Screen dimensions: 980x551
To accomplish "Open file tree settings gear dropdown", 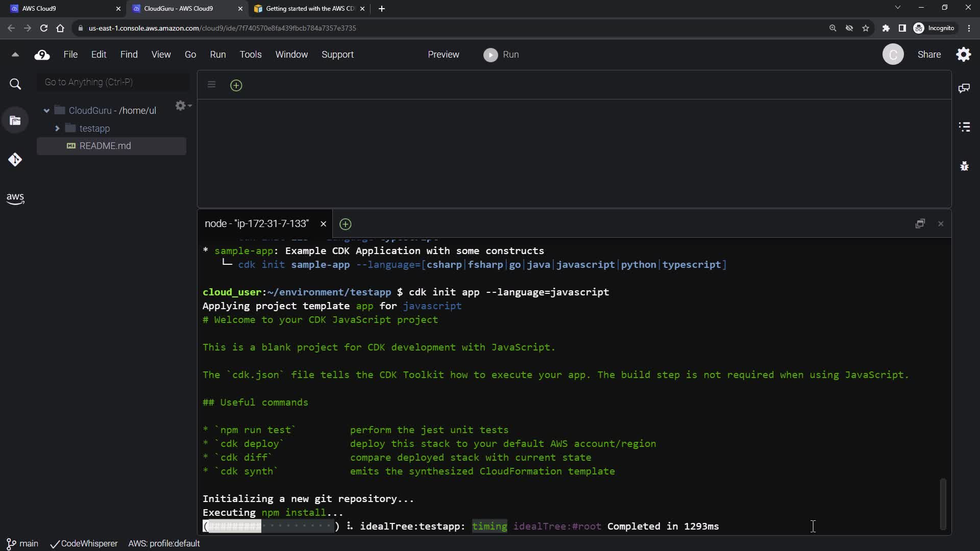I will click(182, 106).
